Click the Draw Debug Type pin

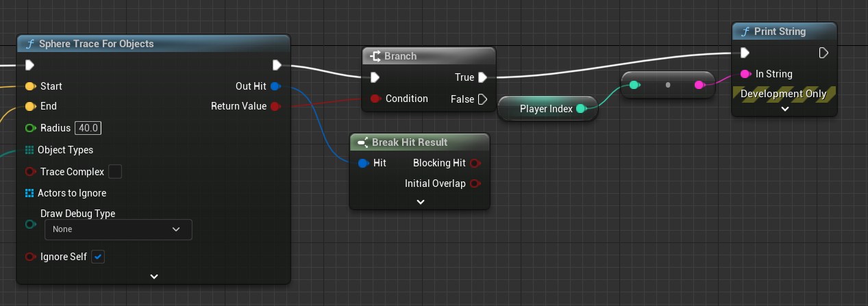[29, 224]
